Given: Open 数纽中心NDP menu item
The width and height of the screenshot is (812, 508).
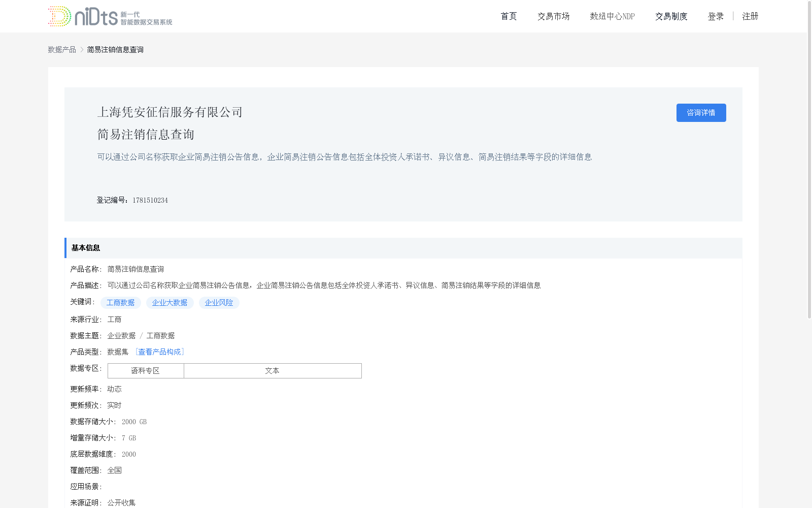Looking at the screenshot, I should (x=612, y=16).
